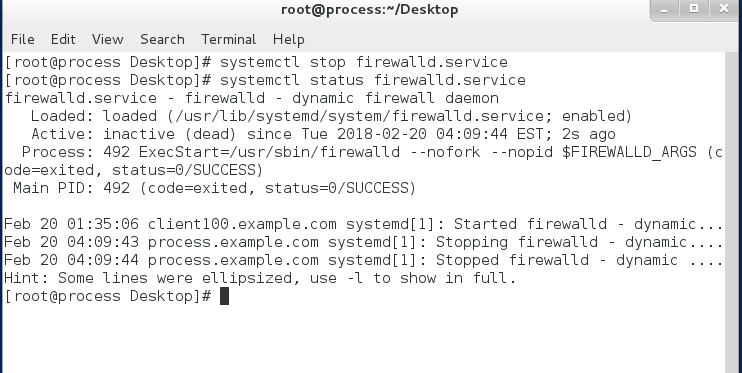The height and width of the screenshot is (373, 742).
Task: Click the 'Main PID: 492' line
Action: tap(214, 188)
